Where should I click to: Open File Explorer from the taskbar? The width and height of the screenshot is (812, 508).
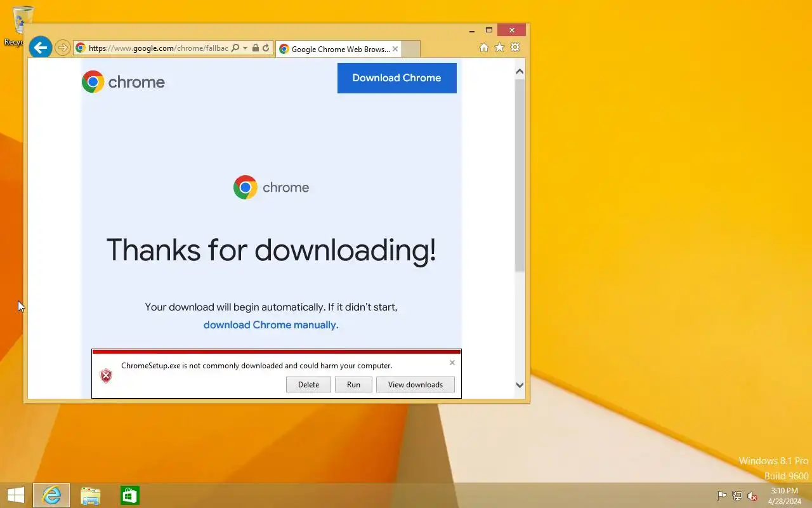[91, 495]
